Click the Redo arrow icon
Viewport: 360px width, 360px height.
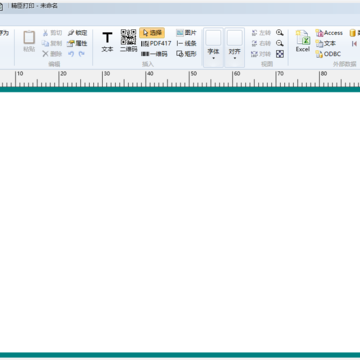pos(82,54)
